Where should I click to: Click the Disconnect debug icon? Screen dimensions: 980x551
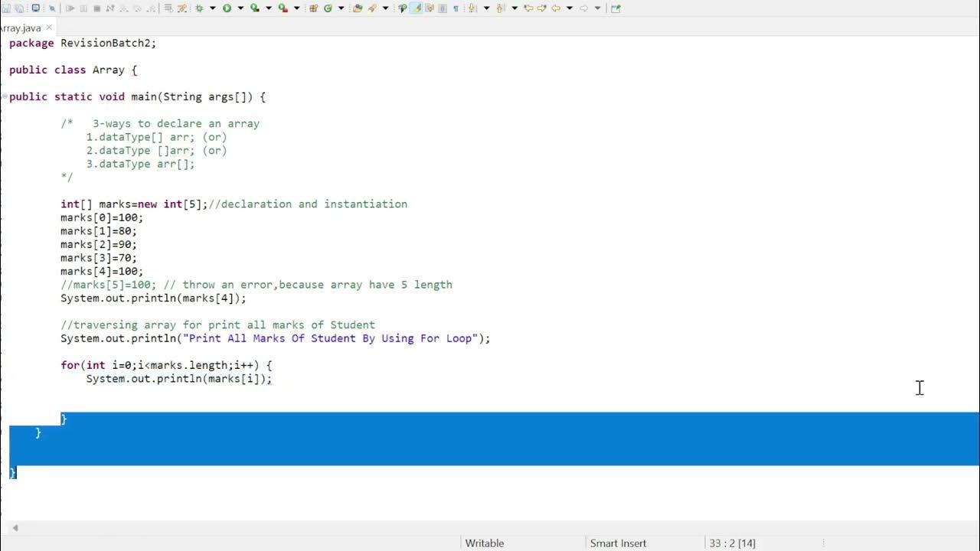109,8
